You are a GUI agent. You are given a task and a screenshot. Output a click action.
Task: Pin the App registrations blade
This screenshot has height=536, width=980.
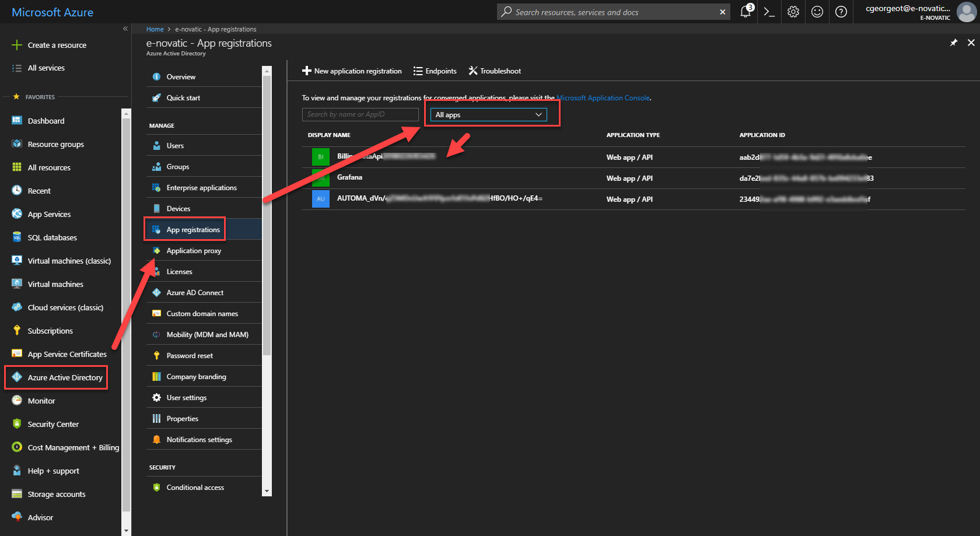click(x=954, y=43)
